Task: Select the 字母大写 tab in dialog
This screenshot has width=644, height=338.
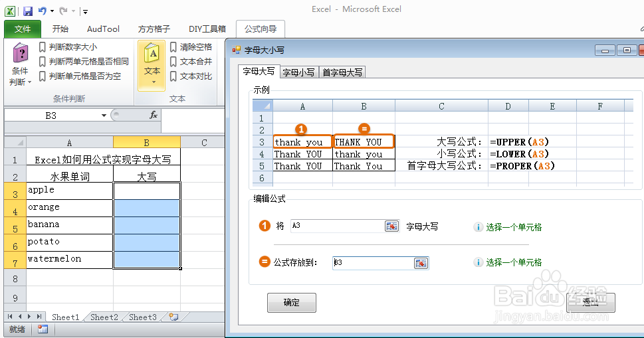Action: (259, 71)
